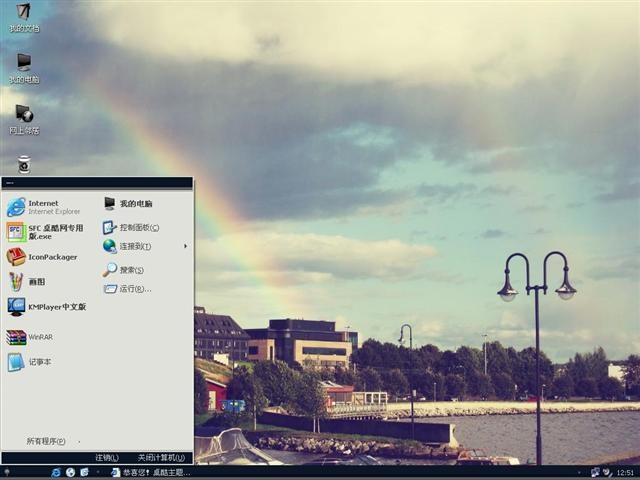Screen dimensions: 640x480
Task: Select the 网上邻居 desktop icon
Action: point(24,120)
